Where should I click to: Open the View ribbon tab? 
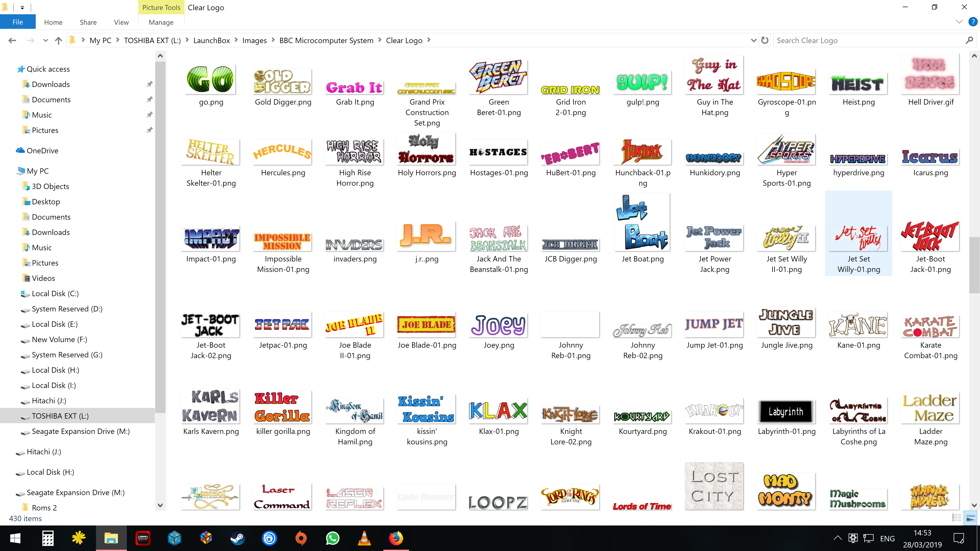121,22
